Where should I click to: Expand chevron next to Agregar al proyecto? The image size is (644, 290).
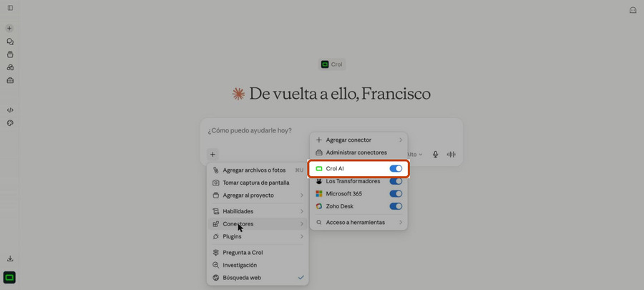pos(301,195)
